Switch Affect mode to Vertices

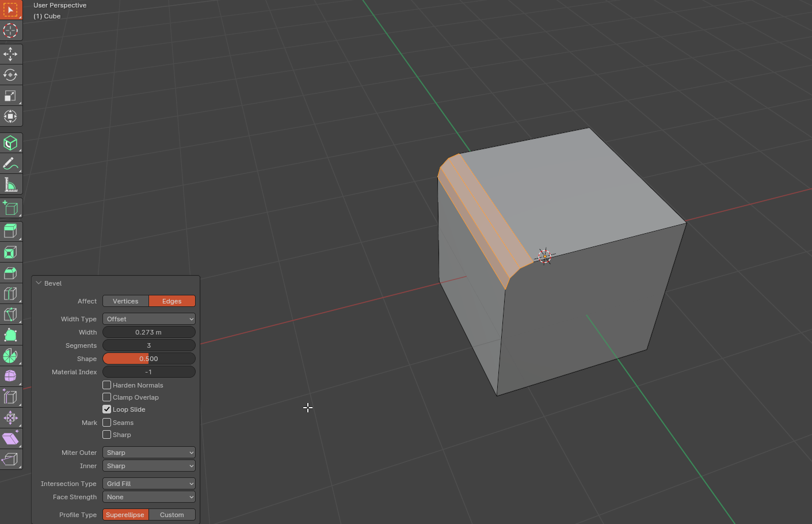pyautogui.click(x=125, y=301)
